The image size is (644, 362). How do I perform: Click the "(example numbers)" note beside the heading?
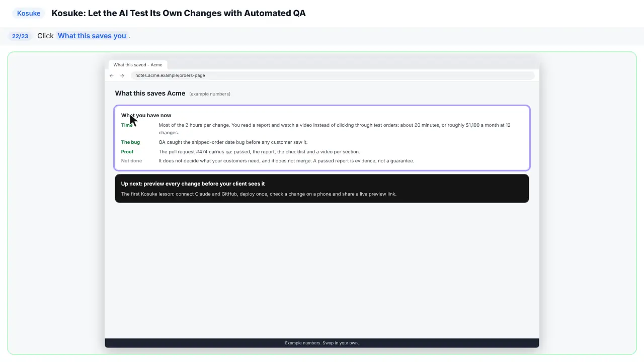[x=210, y=94]
